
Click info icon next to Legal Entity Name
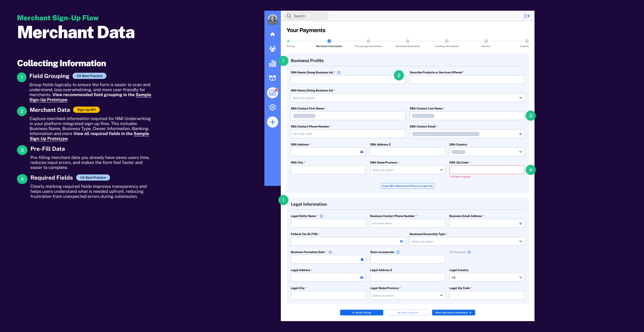pos(322,216)
